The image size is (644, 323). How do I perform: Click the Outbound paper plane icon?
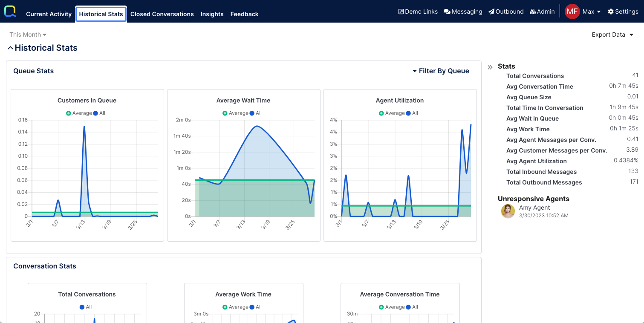[x=491, y=12]
